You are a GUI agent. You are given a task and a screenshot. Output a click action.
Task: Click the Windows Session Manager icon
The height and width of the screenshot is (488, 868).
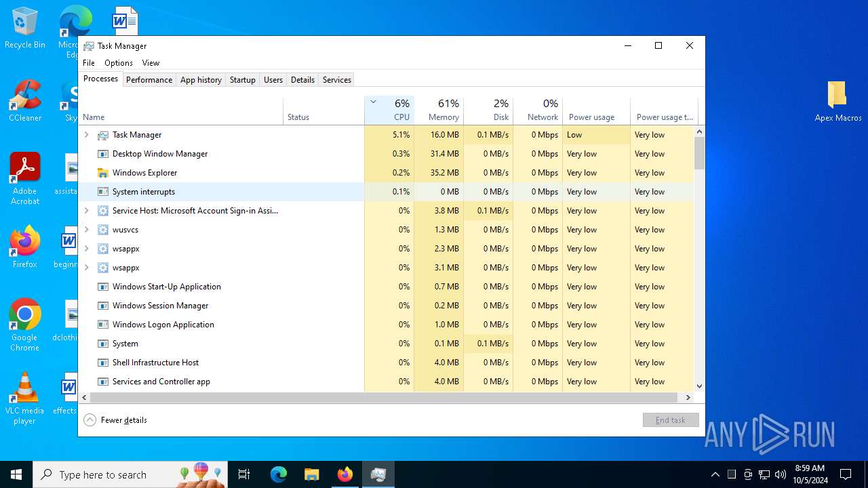[x=103, y=306]
